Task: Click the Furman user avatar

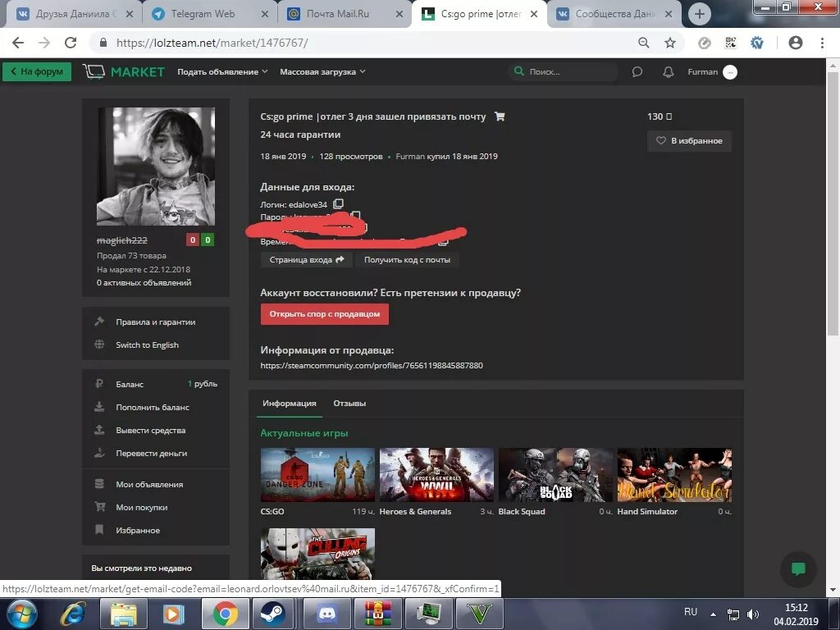Action: [x=730, y=72]
